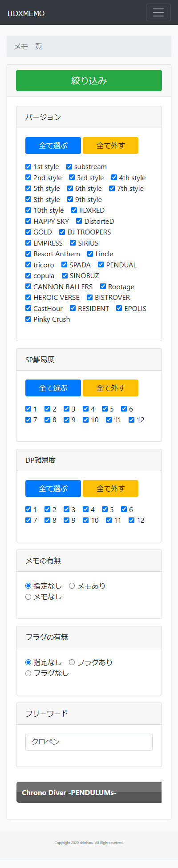Click the IIDXMEMO brand link
The image size is (178, 868).
pos(26,13)
